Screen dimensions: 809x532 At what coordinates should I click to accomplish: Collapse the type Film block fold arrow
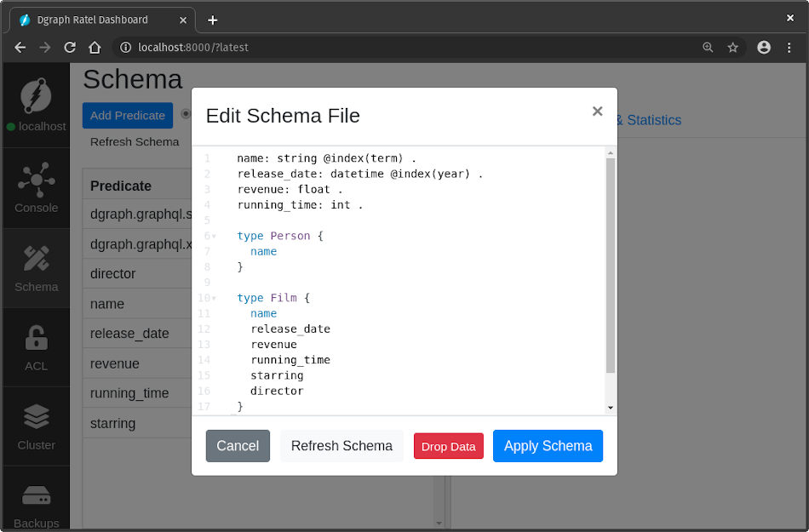pos(212,298)
